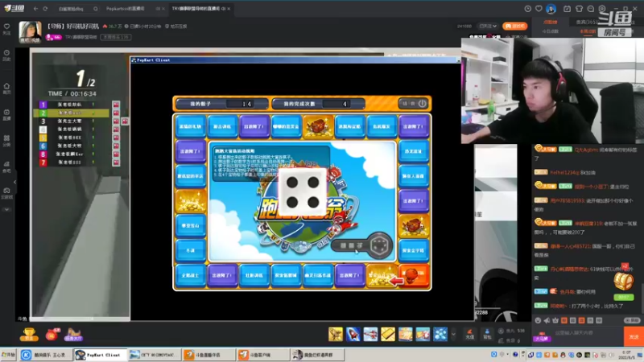This screenshot has height=362, width=644.
Task: Open the gold trophy icon below the video
Action: tap(29, 335)
